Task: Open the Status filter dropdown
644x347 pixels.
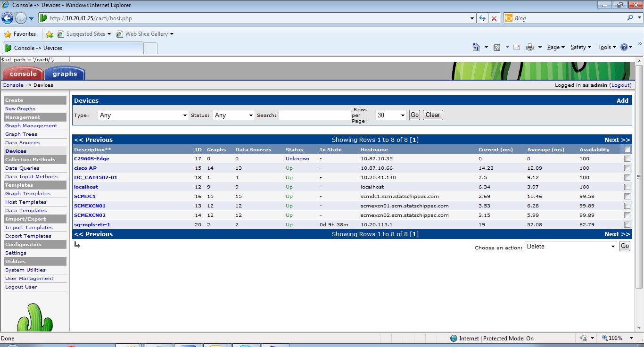Action: pyautogui.click(x=234, y=115)
